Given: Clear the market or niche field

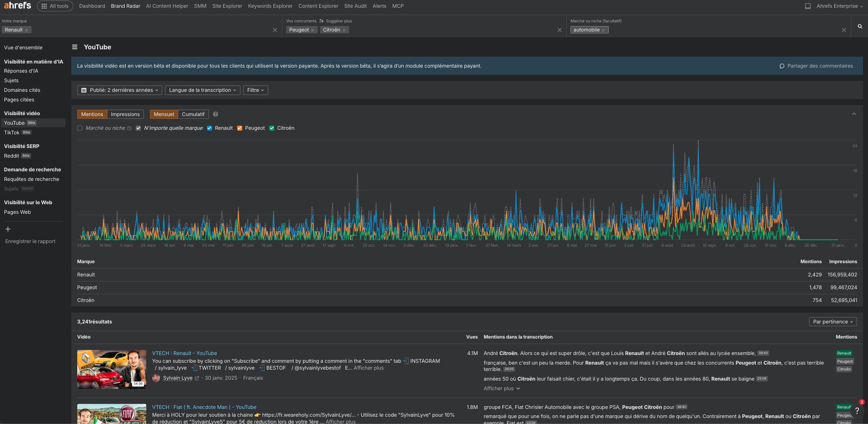Looking at the screenshot, I should coord(844,30).
